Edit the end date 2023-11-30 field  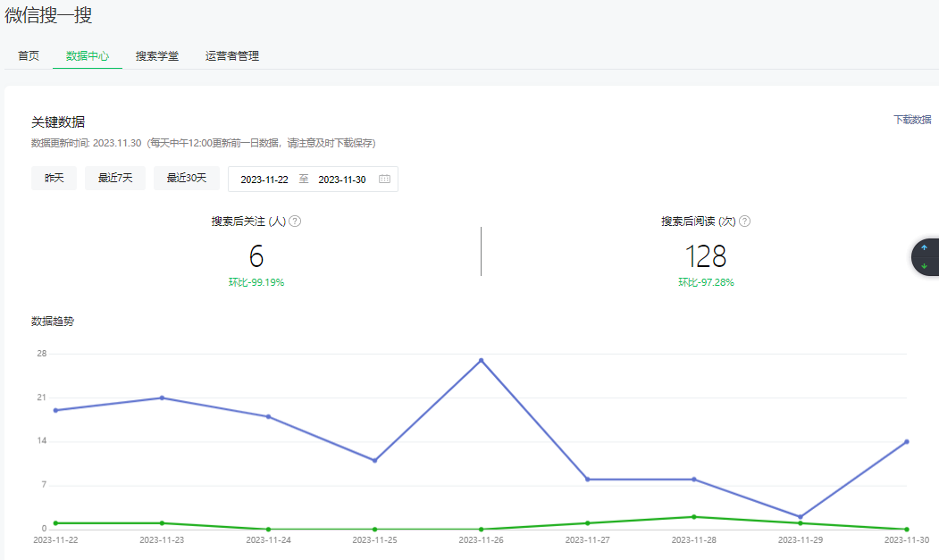(x=342, y=180)
